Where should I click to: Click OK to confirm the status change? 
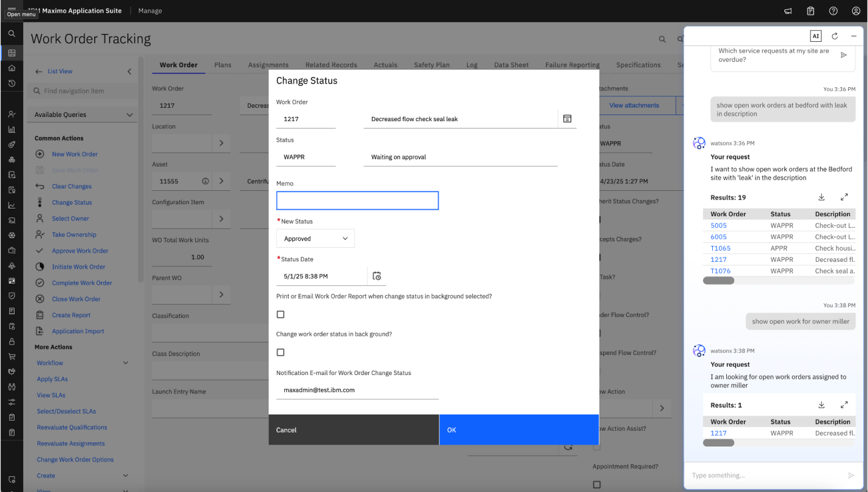[519, 430]
